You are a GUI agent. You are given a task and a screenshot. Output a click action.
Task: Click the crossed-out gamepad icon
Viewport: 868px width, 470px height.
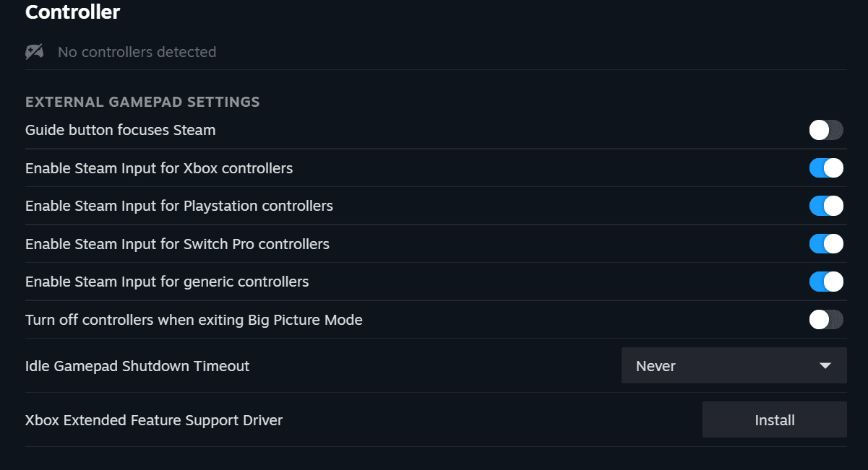click(x=35, y=52)
